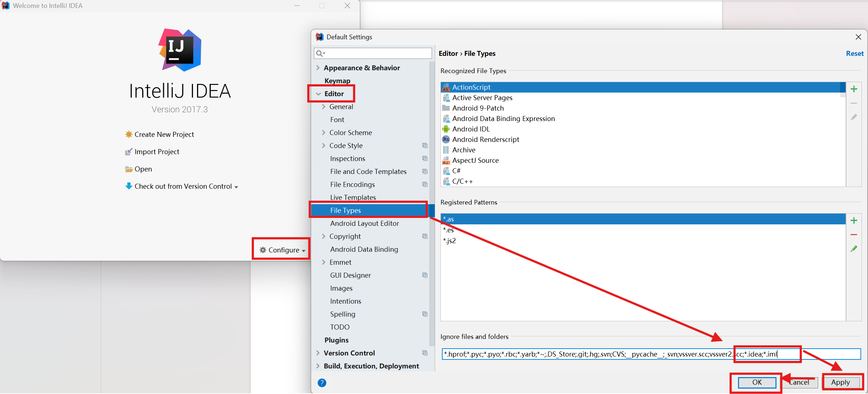Remove the selected registered pattern with red minus

(854, 235)
